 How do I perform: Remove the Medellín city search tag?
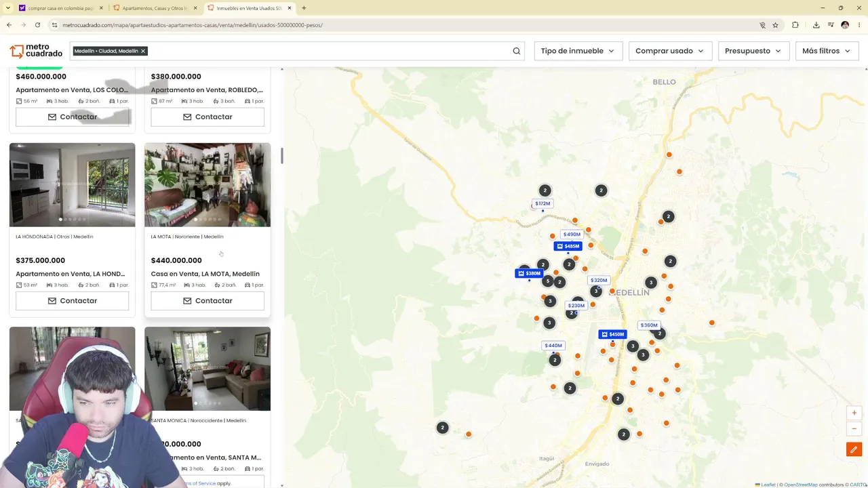[143, 51]
